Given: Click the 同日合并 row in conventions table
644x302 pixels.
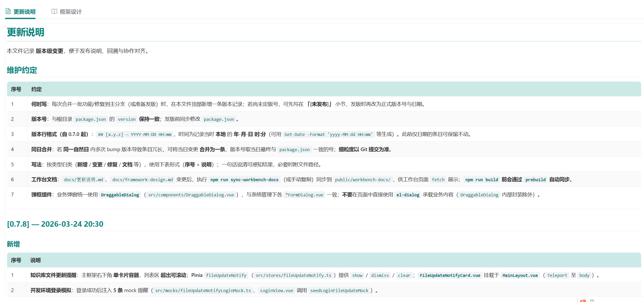Looking at the screenshot, I should (41, 149).
